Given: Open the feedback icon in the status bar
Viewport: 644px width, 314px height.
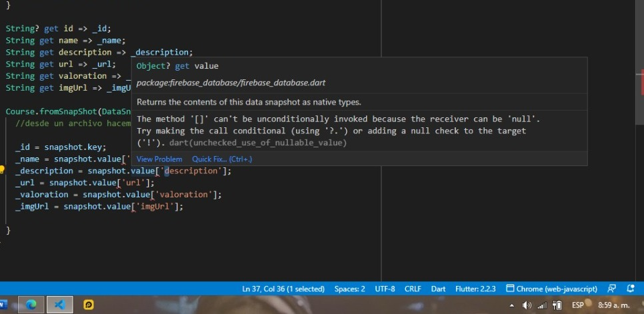Looking at the screenshot, I should coord(611,289).
